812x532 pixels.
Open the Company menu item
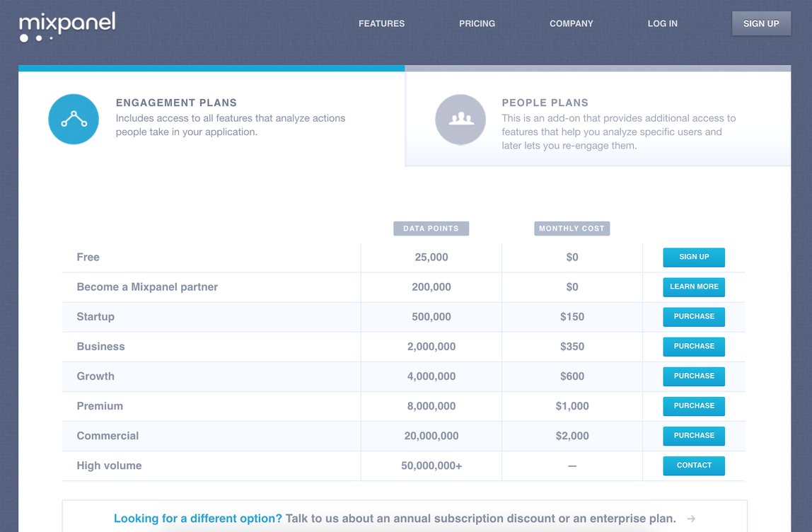click(x=572, y=23)
